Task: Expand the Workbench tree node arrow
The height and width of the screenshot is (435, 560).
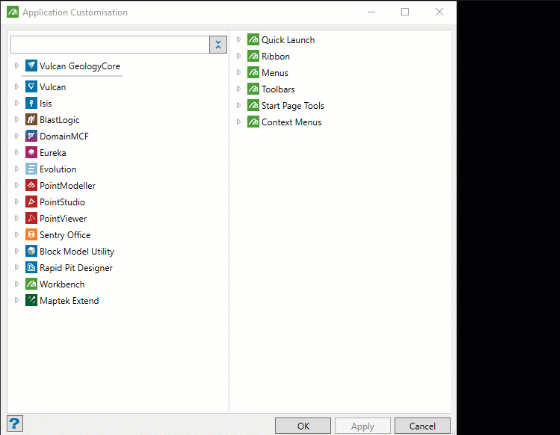Action: tap(16, 284)
